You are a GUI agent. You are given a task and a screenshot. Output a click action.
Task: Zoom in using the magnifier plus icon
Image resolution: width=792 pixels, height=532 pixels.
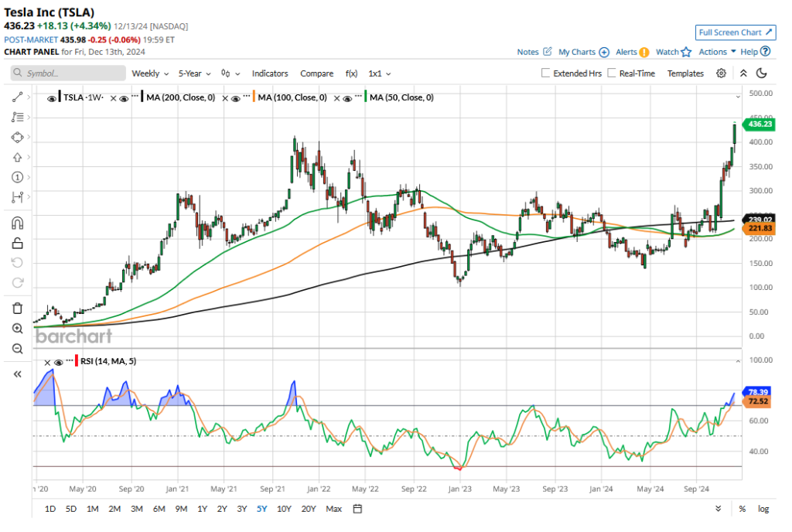[17, 329]
